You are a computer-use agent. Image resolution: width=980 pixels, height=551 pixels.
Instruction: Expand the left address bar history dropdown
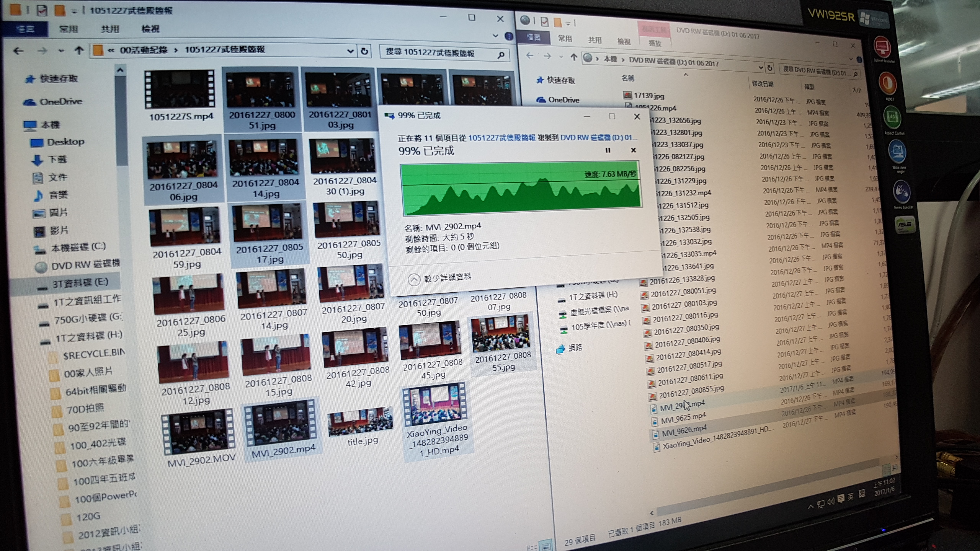point(350,51)
